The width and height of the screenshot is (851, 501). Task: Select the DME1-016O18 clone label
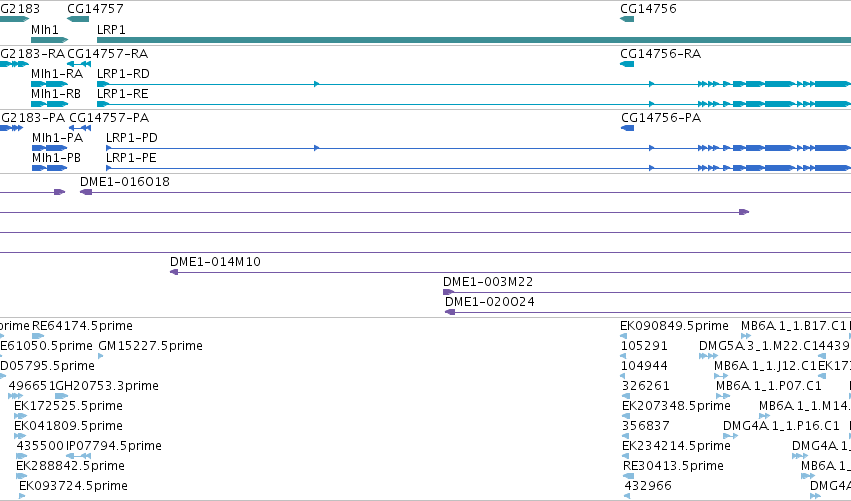(125, 182)
